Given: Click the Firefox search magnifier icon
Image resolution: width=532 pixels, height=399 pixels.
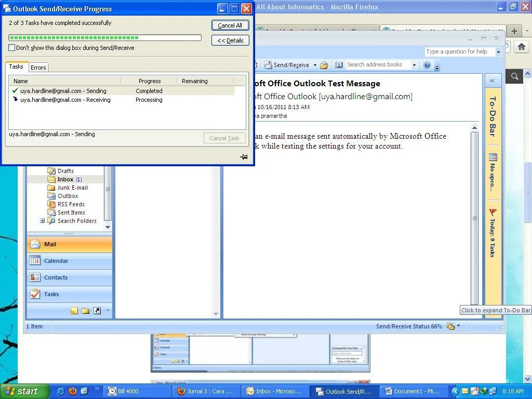Looking at the screenshot, I should coord(514,76).
